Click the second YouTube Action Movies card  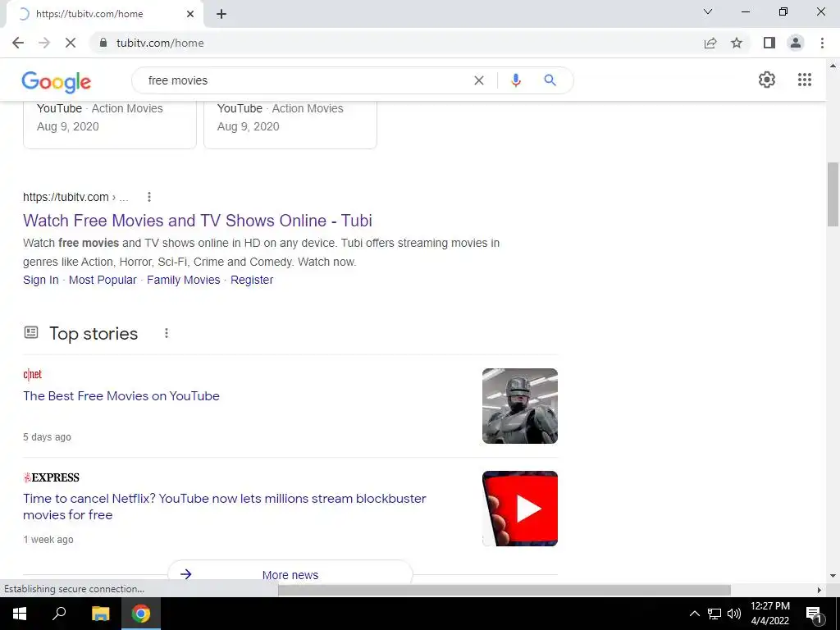pyautogui.click(x=290, y=125)
